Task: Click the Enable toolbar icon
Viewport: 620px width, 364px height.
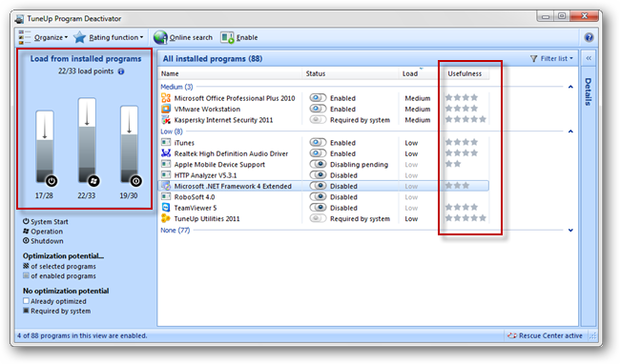Action: click(x=227, y=37)
